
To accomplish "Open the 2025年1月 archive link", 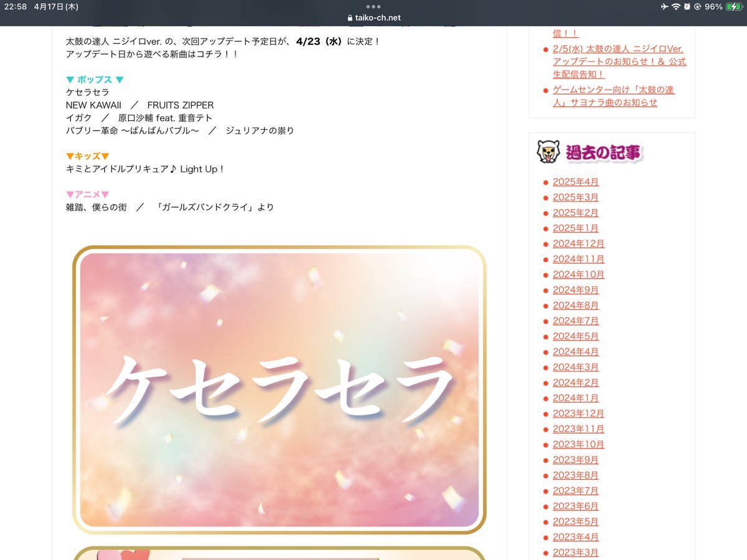I will point(575,228).
